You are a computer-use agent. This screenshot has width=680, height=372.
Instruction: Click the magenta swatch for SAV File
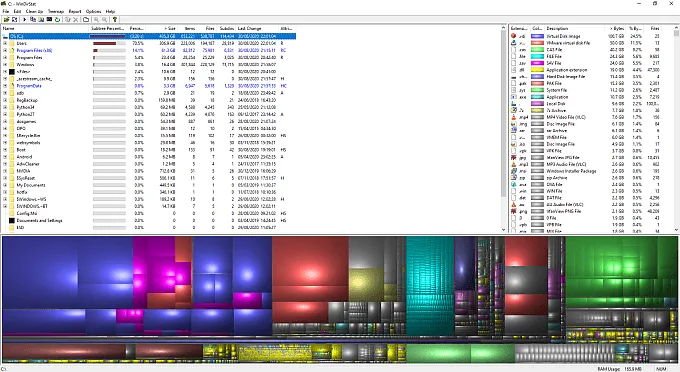coord(537,63)
